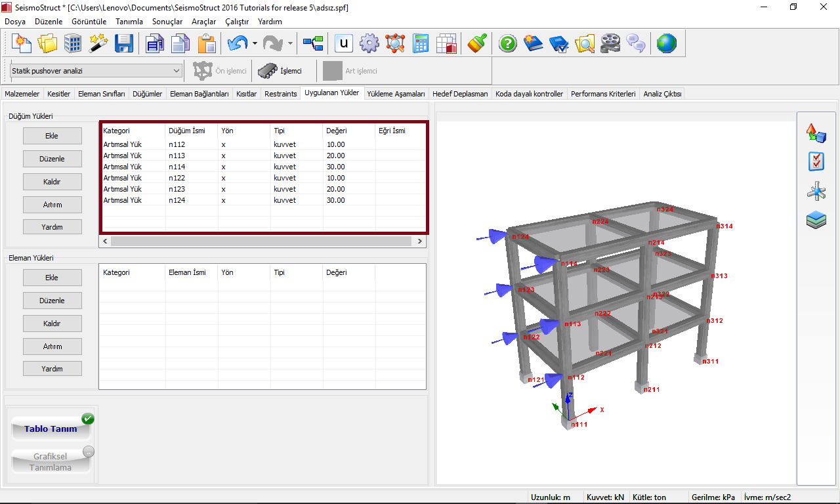Click the green question mark help icon
840x504 pixels.
[508, 44]
